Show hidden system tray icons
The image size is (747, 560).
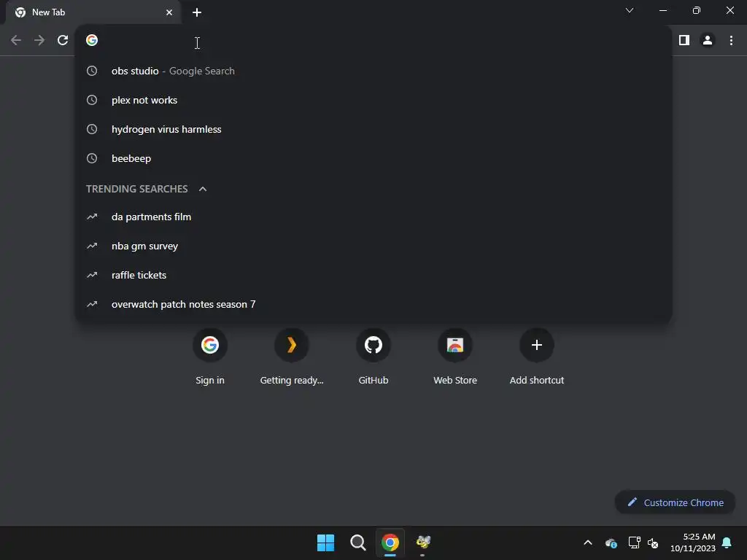[588, 542]
